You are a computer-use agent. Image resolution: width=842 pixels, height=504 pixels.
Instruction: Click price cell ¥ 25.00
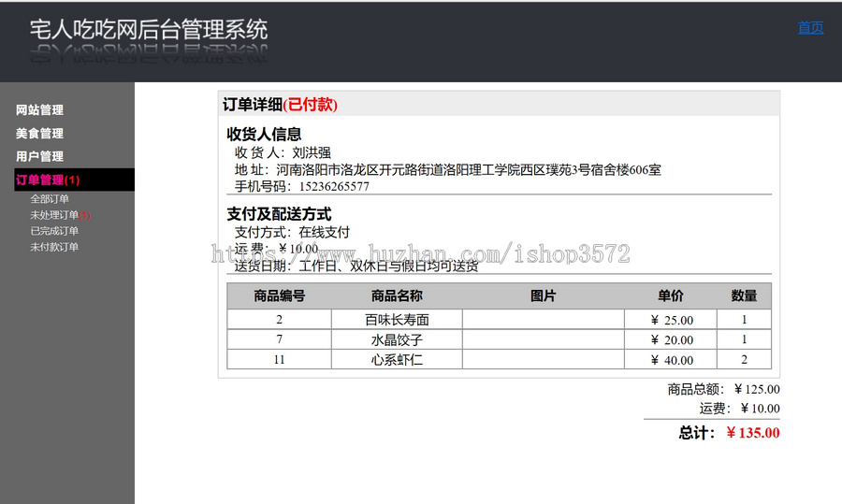coord(671,320)
